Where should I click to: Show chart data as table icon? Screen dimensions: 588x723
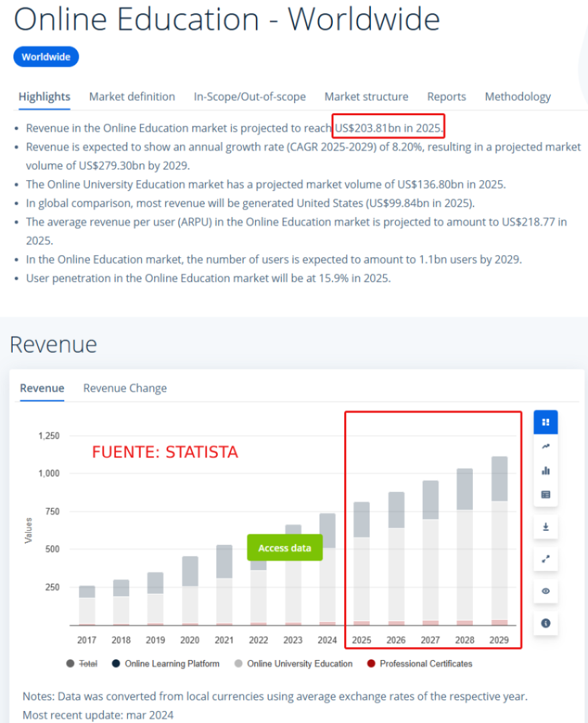click(x=546, y=495)
